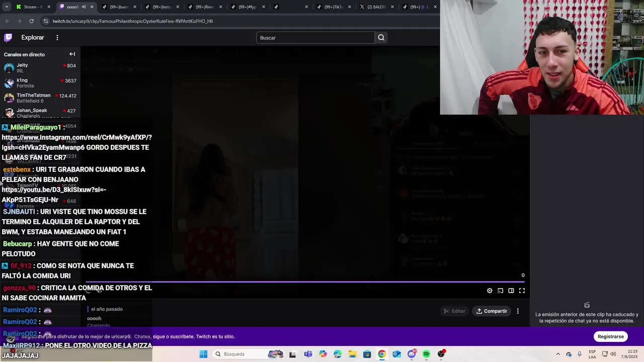Open Microsoft Teams from the taskbar
Viewport: 644px width, 362px height.
308,354
